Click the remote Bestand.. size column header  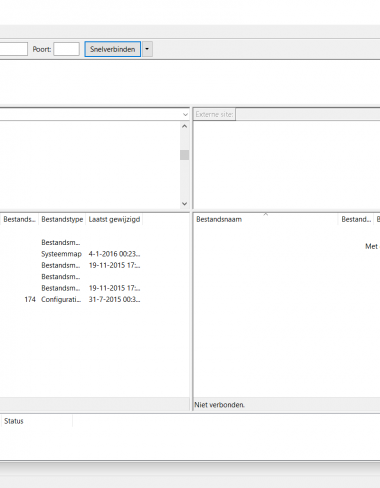click(x=356, y=219)
